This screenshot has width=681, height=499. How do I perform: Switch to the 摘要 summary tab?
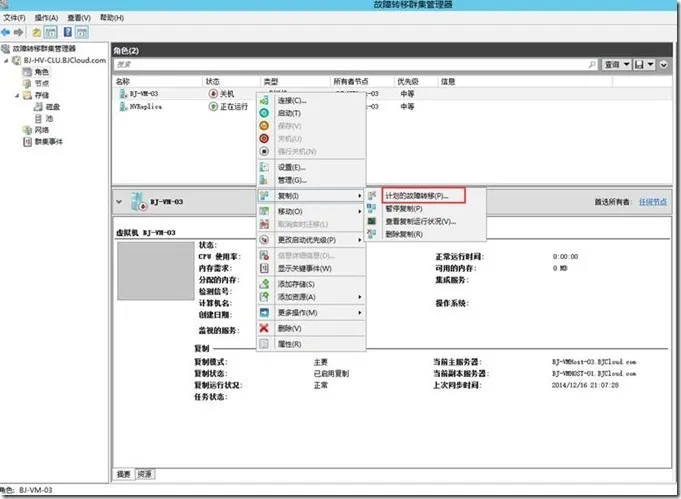124,474
